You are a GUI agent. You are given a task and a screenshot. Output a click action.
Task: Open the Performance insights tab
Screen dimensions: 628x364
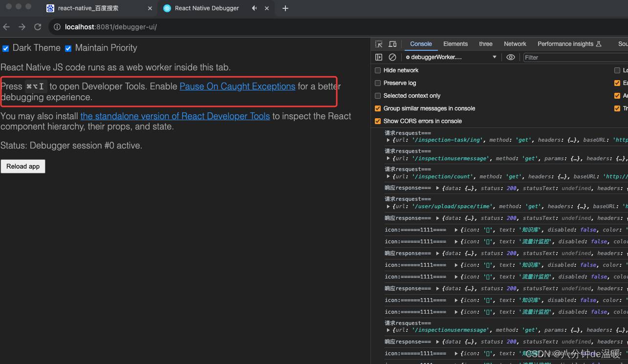tap(569, 44)
